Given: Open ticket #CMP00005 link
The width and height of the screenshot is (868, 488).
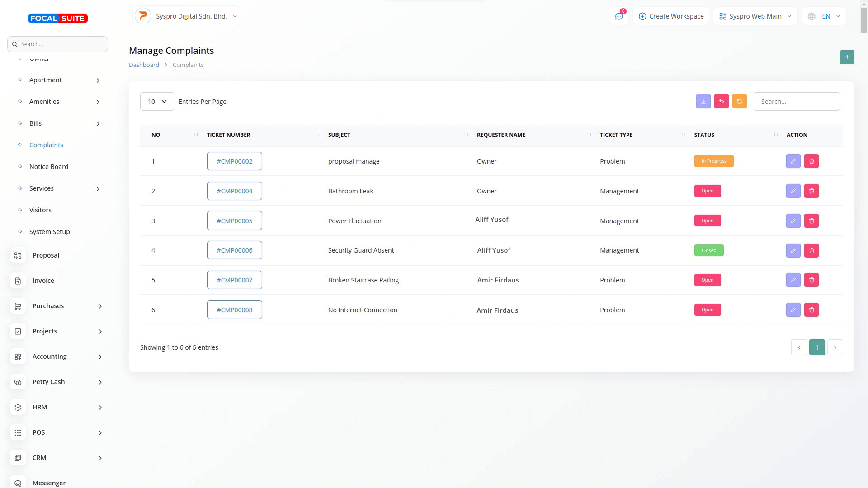Looking at the screenshot, I should point(234,221).
